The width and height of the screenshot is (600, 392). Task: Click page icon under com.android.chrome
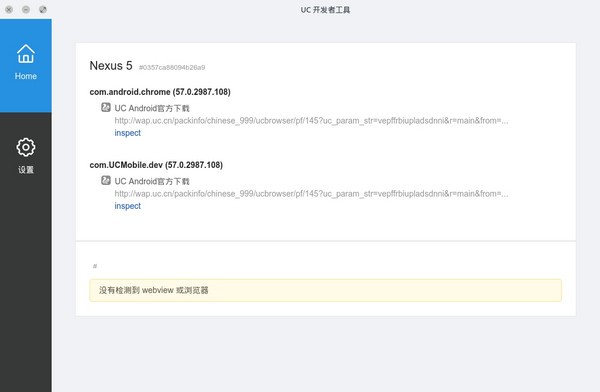pyautogui.click(x=106, y=107)
